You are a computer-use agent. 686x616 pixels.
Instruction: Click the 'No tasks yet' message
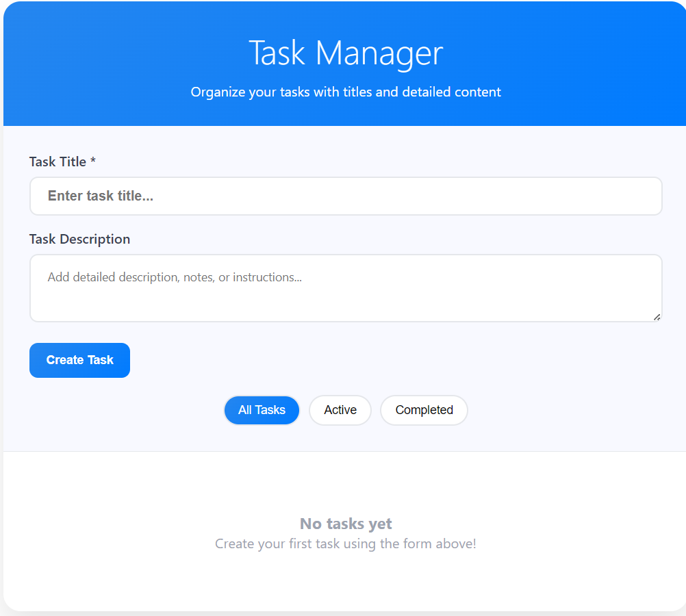coord(345,524)
